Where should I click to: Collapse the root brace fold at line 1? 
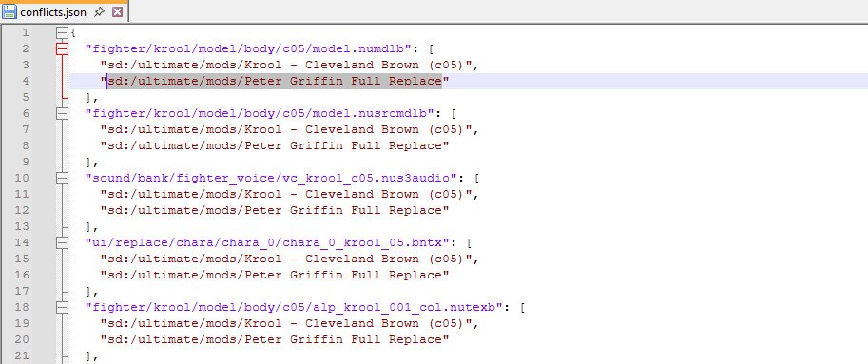pyautogui.click(x=63, y=32)
